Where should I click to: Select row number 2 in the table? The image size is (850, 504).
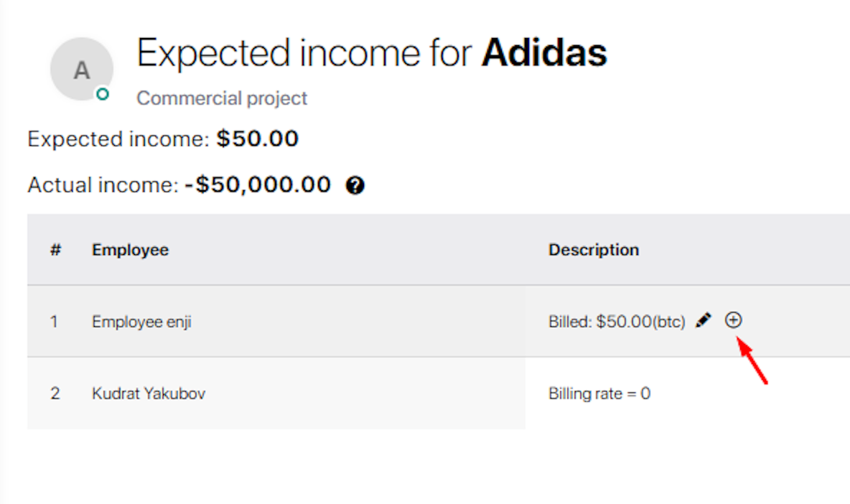click(55, 393)
